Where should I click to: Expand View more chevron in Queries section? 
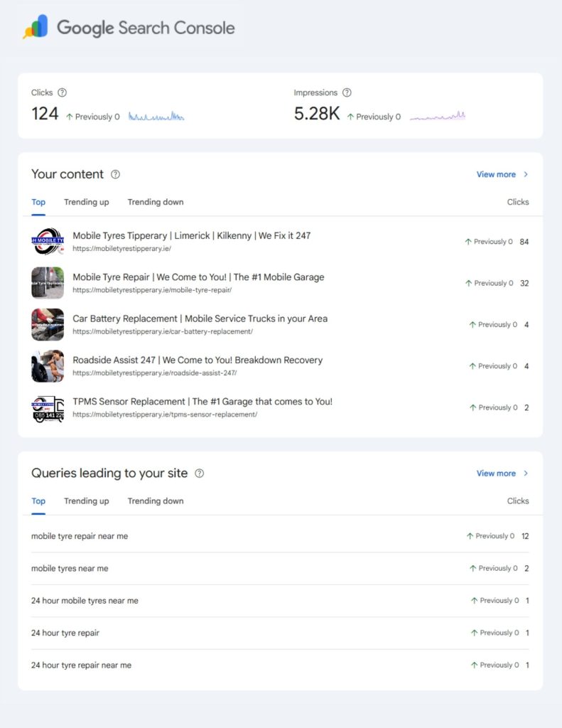[526, 473]
